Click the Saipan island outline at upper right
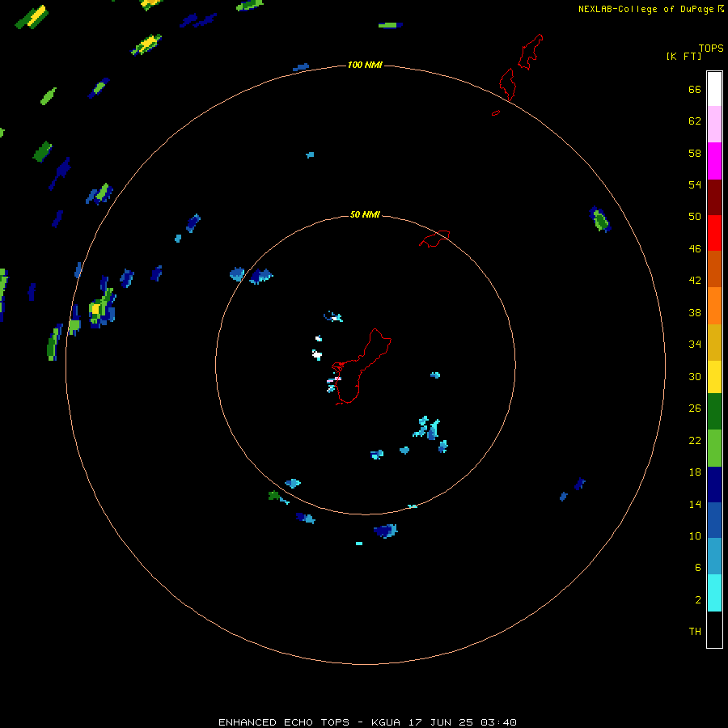This screenshot has height=728, width=728. [531, 52]
